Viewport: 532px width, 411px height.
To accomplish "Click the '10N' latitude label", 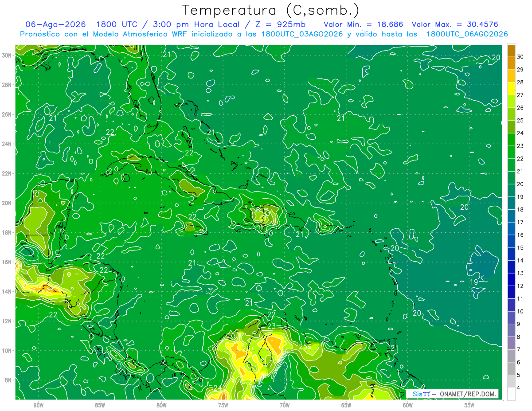I will click(6, 351).
